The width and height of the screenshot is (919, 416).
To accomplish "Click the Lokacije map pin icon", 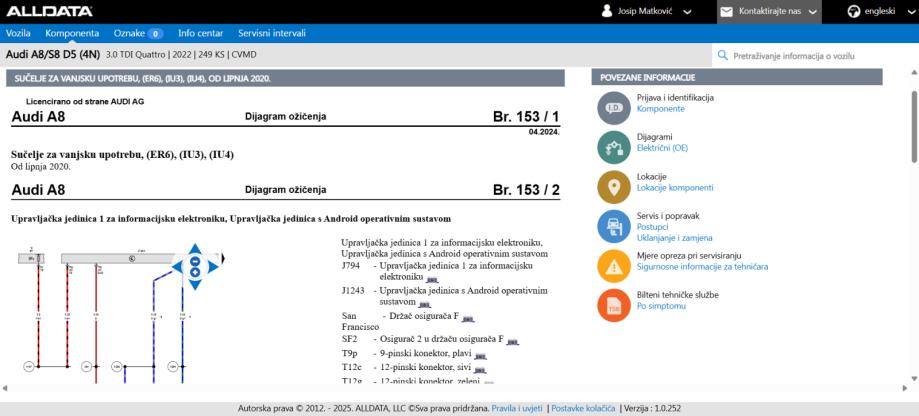I will pos(614,187).
